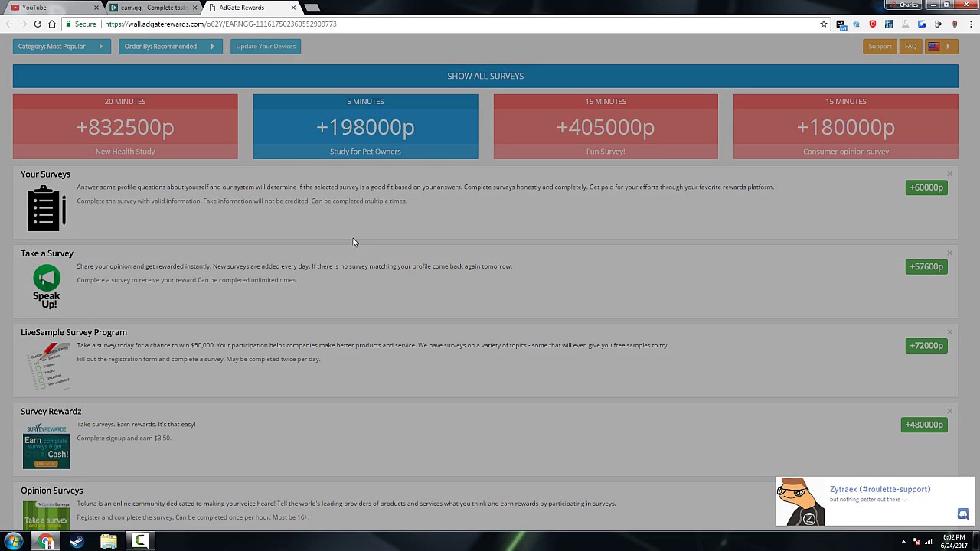
Task: Dismiss the Your Surveys offer
Action: tap(949, 174)
